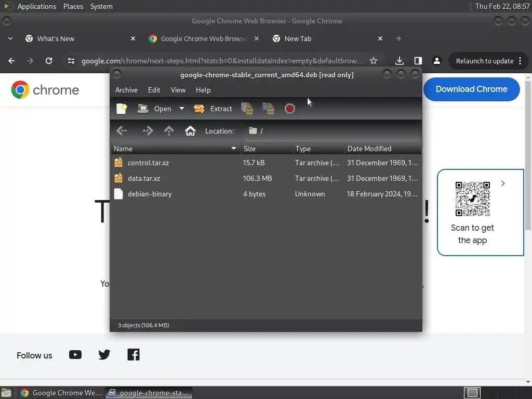Click the chevron arrow next to QR code
The image size is (532, 399).
[503, 183]
